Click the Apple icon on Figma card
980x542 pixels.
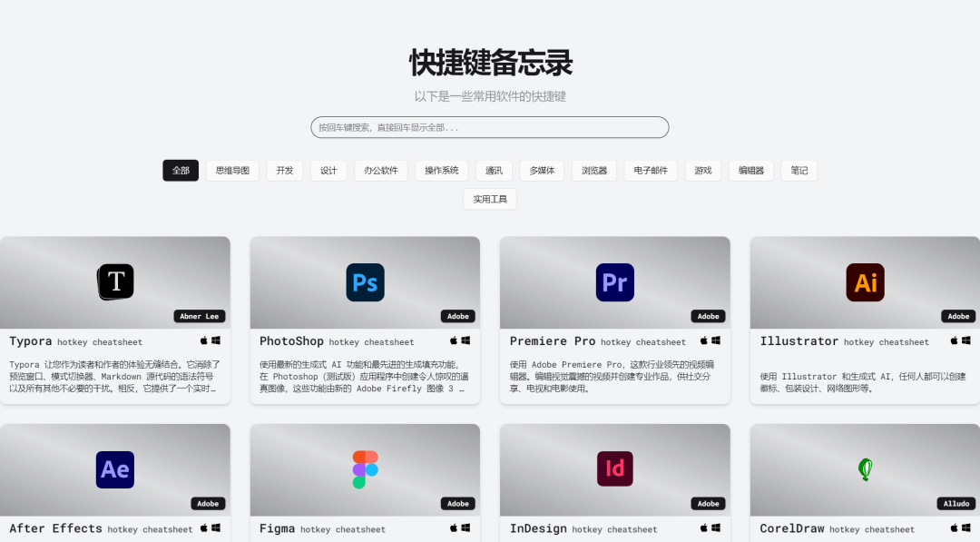click(454, 528)
